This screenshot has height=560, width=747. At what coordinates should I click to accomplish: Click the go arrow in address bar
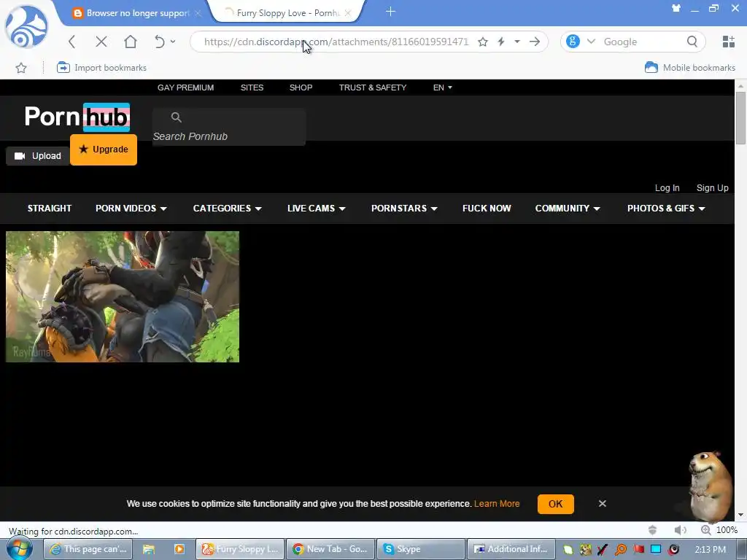535,42
